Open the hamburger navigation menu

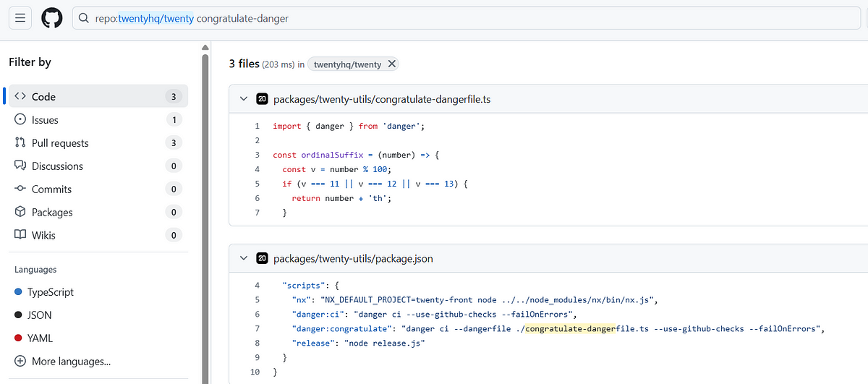pos(20,18)
